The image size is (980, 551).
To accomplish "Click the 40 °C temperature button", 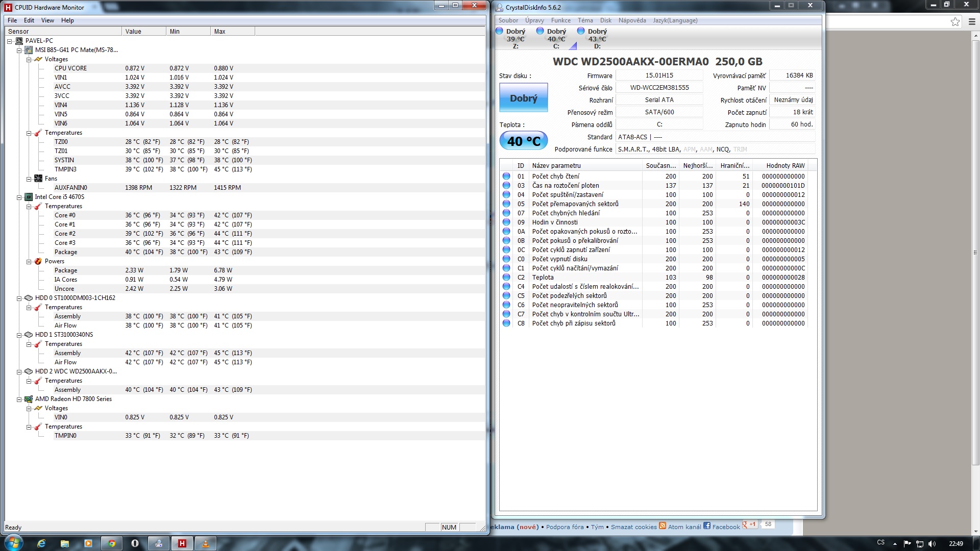I will (x=523, y=141).
